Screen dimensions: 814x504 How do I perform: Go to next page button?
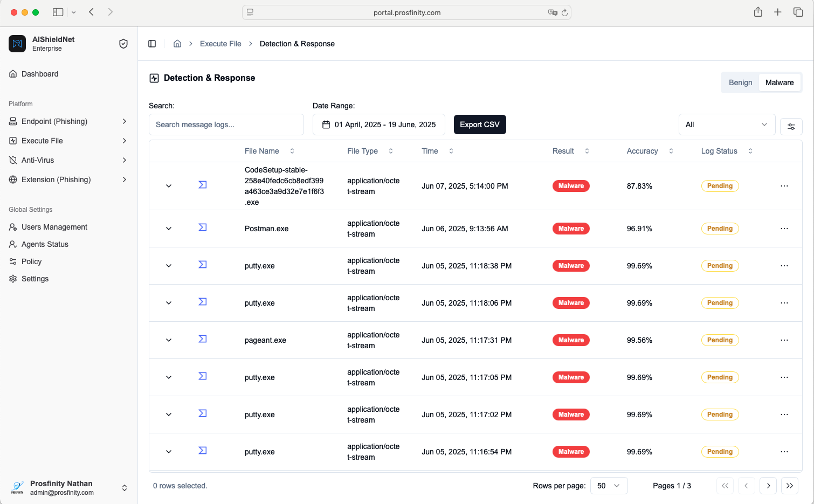coord(768,486)
